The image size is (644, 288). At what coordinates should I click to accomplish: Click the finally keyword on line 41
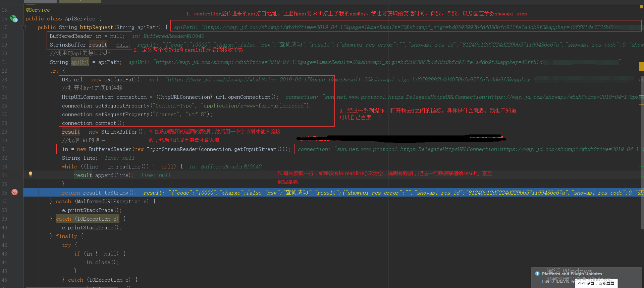pyautogui.click(x=66, y=236)
